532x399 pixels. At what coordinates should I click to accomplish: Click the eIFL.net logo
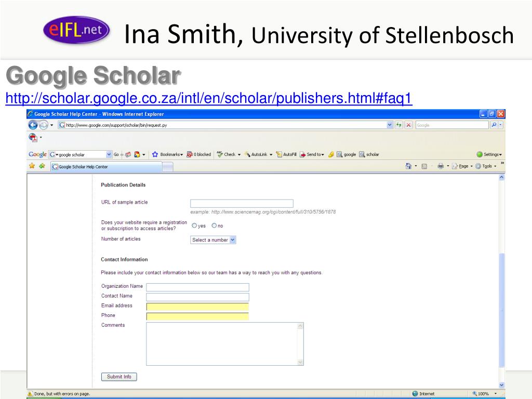[x=76, y=30]
